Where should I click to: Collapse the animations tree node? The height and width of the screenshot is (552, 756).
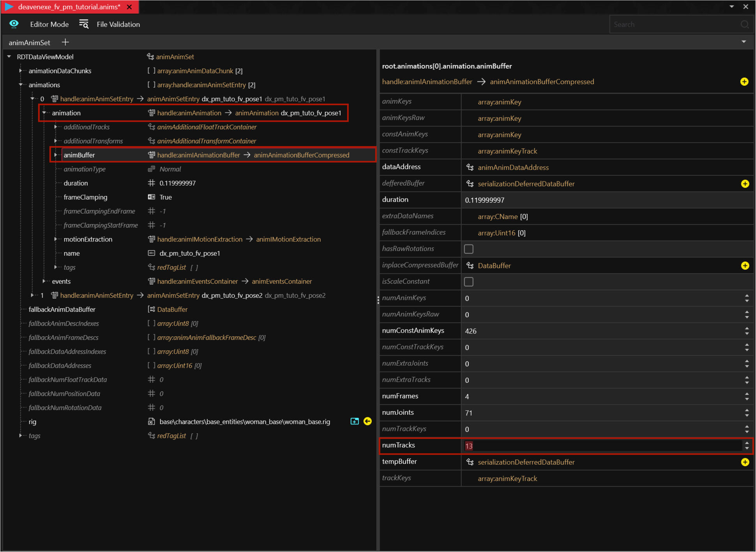[x=21, y=85]
